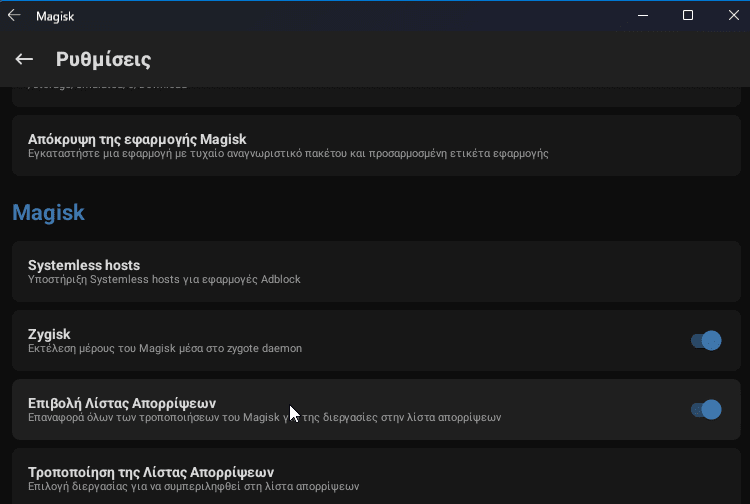
Task: Turn off the Επιβολή Λίστας Απορρίψεων switch
Action: [x=706, y=409]
